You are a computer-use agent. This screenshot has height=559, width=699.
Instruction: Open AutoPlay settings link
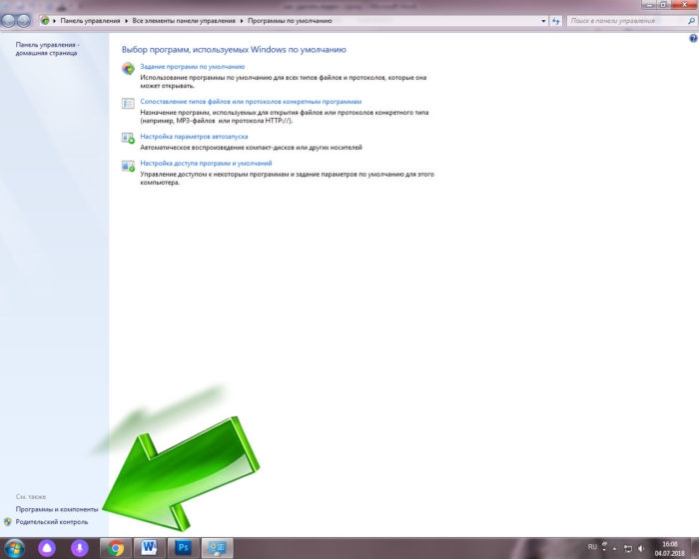pos(194,136)
